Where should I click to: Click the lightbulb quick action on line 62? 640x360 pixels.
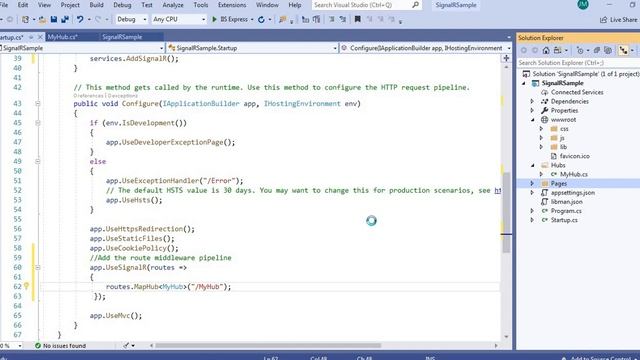[27, 286]
